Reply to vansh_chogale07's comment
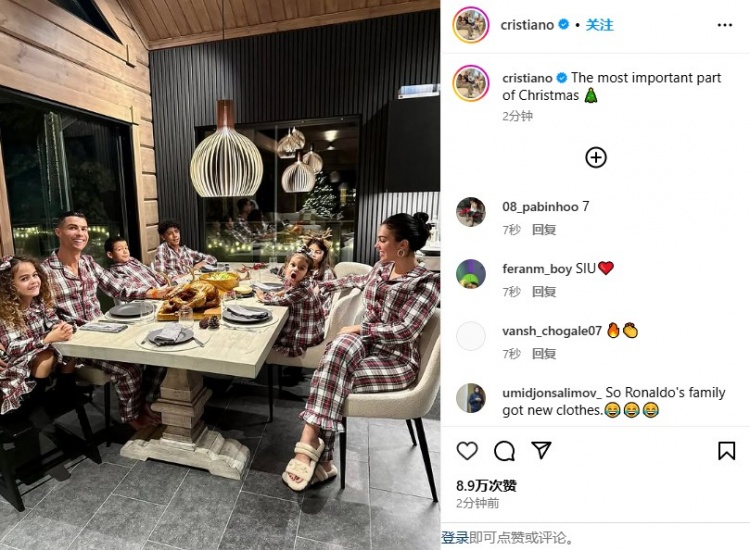 coord(544,354)
